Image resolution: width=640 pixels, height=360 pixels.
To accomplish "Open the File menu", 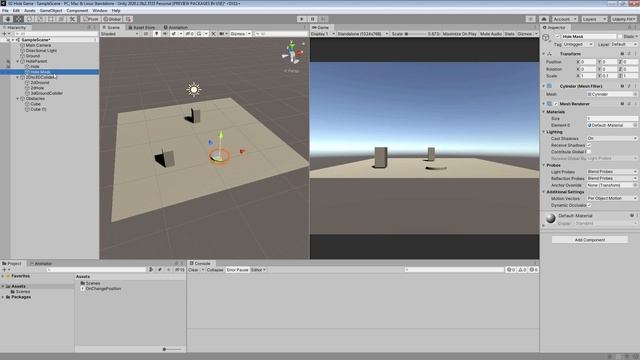I will tap(5, 11).
